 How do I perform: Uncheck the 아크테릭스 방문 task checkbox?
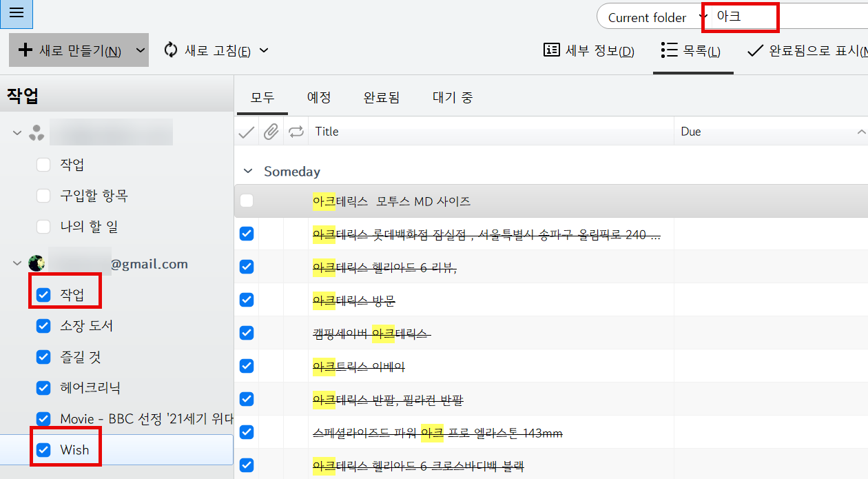(247, 300)
